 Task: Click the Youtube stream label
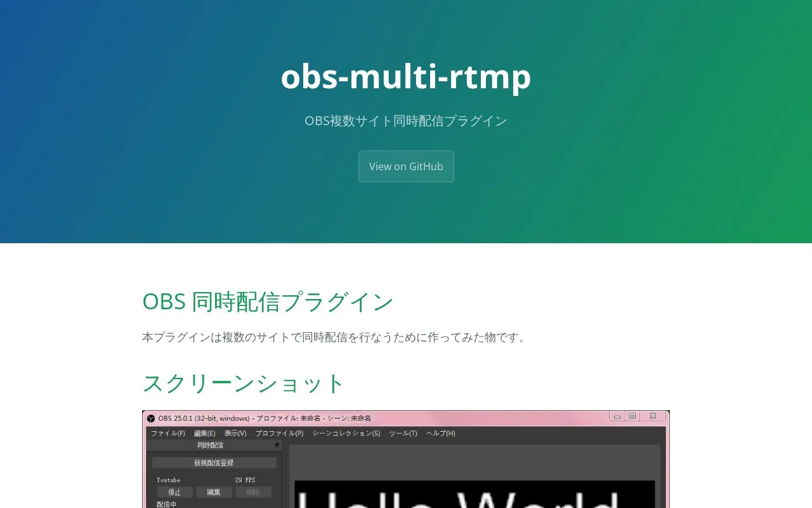[169, 480]
